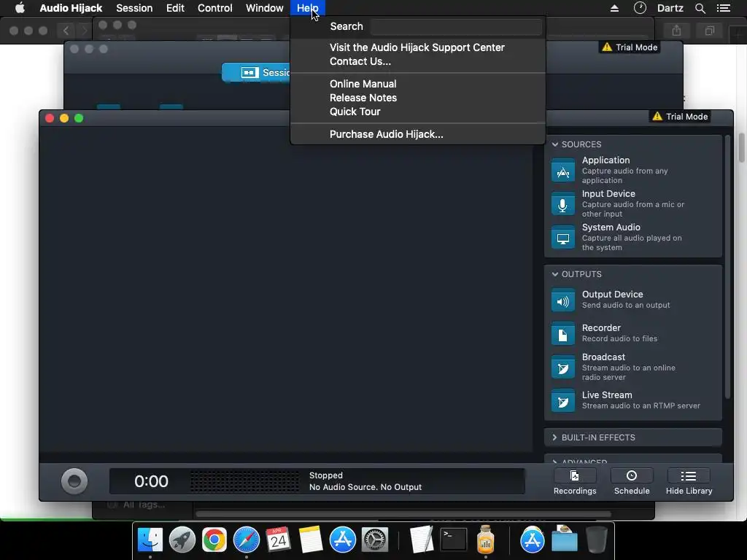Open the Edit menu
The width and height of the screenshot is (747, 560).
click(x=175, y=8)
